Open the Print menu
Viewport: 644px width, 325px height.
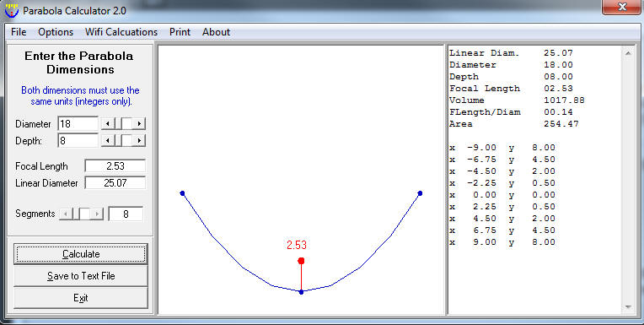pos(180,32)
